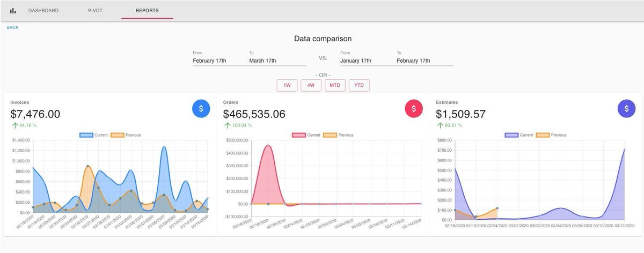Viewport: 644px width, 253px height.
Task: Select the MTD range button
Action: coord(335,85)
